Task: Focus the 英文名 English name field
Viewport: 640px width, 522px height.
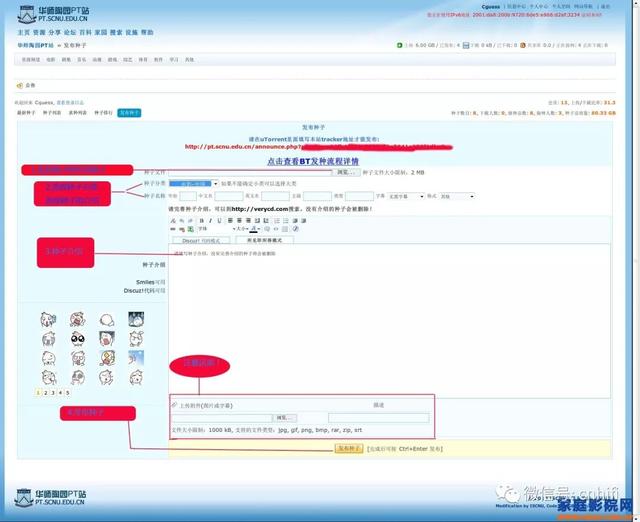Action: click(276, 196)
